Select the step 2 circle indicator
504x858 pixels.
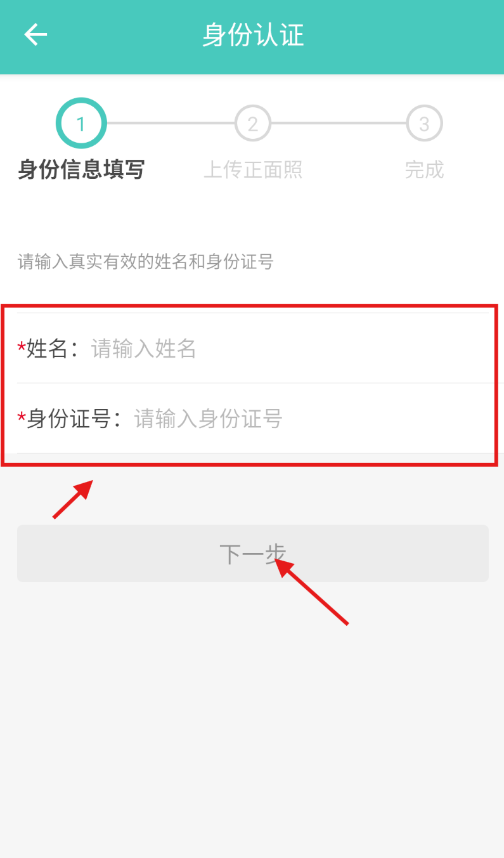253,123
